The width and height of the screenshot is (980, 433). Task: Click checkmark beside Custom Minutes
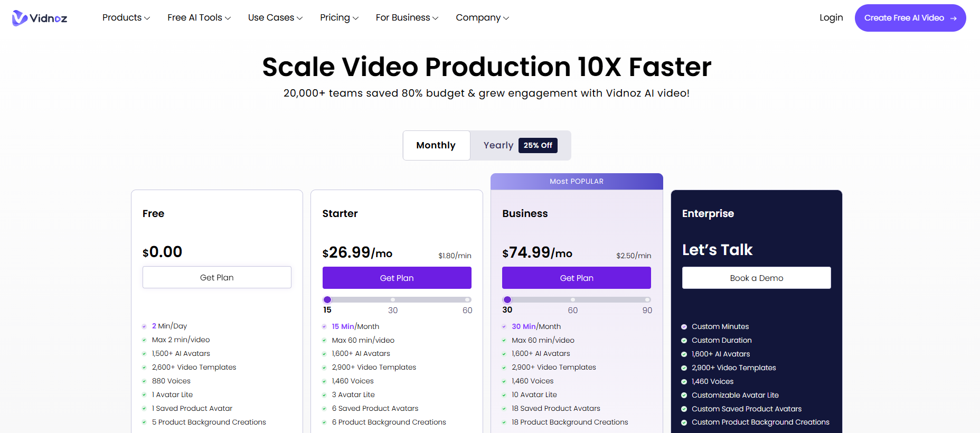point(684,327)
